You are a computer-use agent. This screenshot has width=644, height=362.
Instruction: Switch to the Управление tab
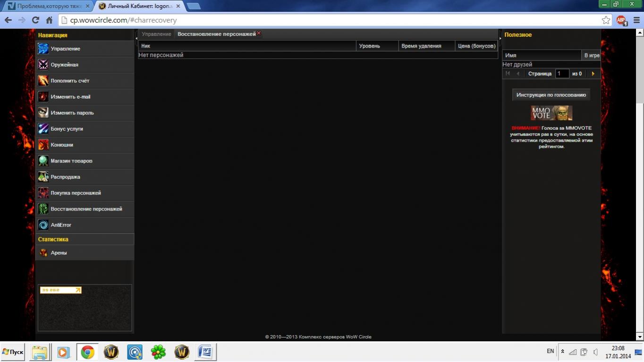156,34
